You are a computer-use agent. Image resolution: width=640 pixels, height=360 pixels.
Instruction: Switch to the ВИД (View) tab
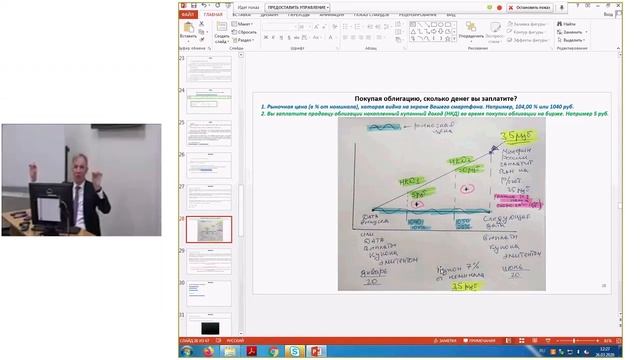[451, 15]
